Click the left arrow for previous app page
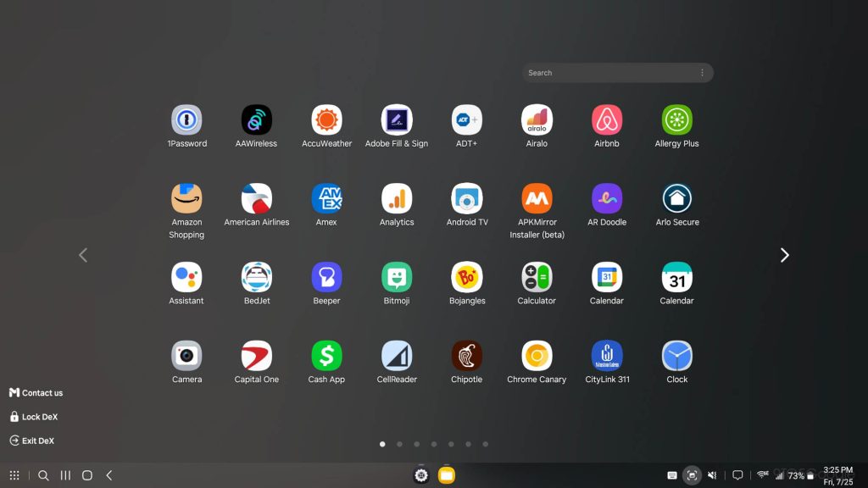 click(x=83, y=255)
